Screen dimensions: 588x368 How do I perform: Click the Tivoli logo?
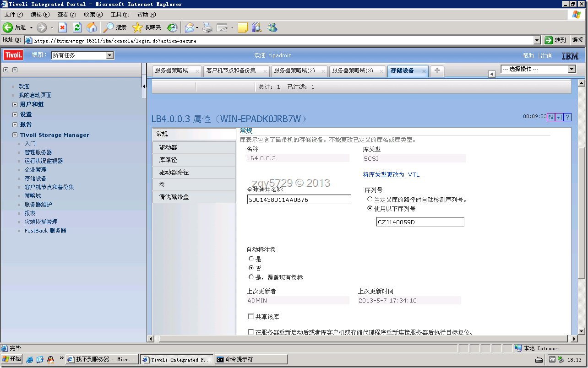pyautogui.click(x=14, y=55)
